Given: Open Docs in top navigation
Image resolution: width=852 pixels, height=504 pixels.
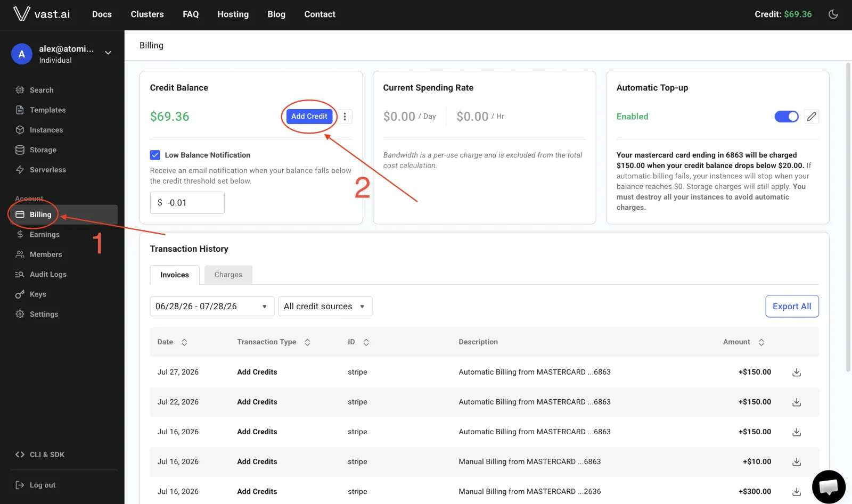Looking at the screenshot, I should (x=102, y=14).
